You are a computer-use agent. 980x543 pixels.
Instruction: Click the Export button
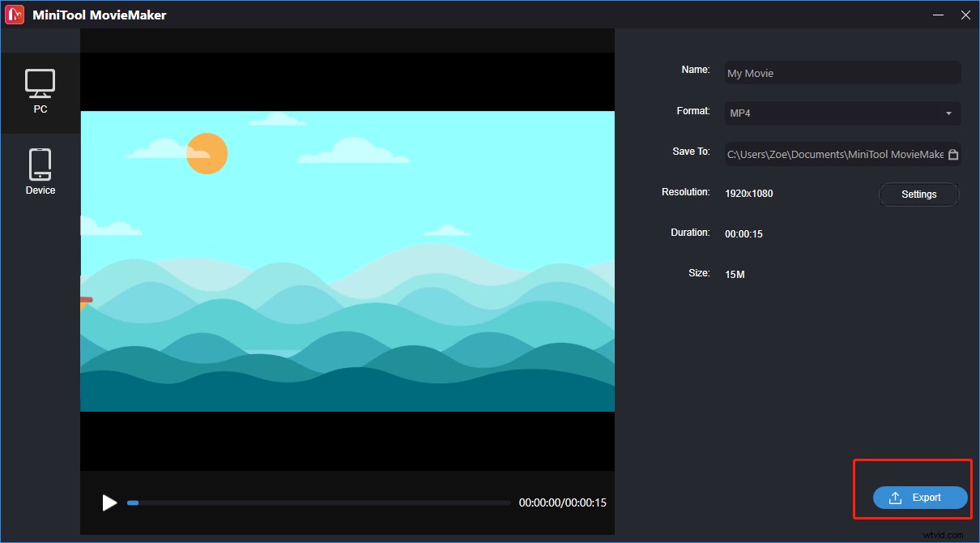click(919, 497)
